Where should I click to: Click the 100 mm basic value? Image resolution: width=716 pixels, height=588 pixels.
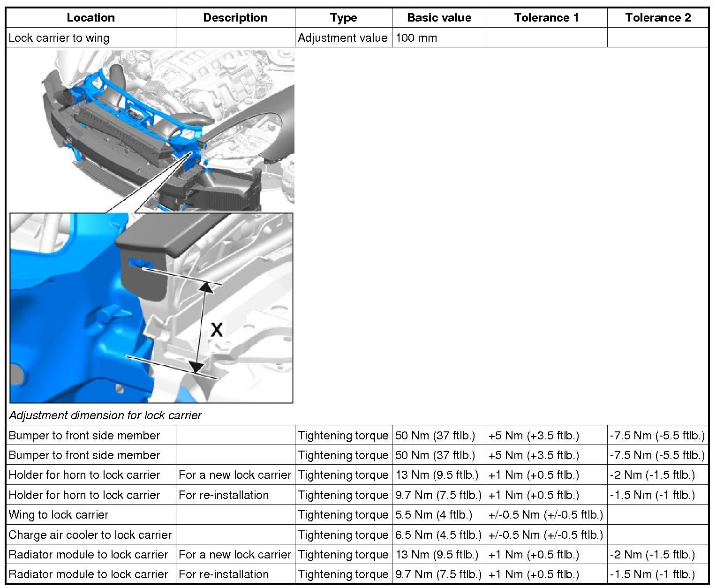(x=416, y=38)
